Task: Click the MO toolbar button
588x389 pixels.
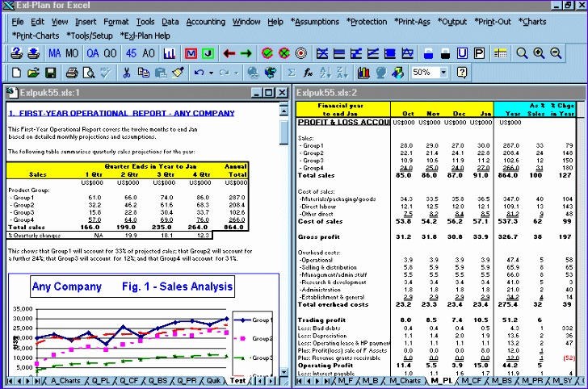Action: 72,53
